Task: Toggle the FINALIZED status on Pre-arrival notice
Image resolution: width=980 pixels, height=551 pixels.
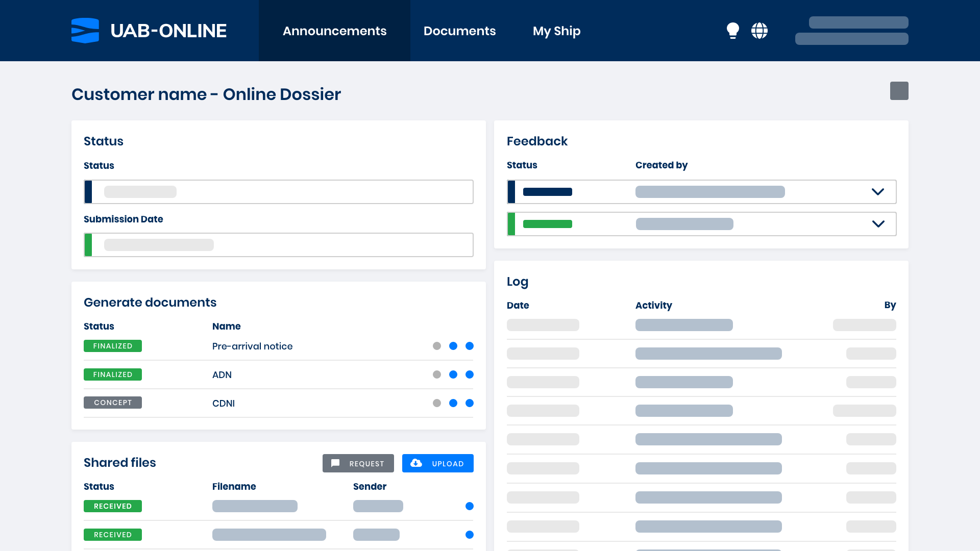Action: tap(112, 346)
